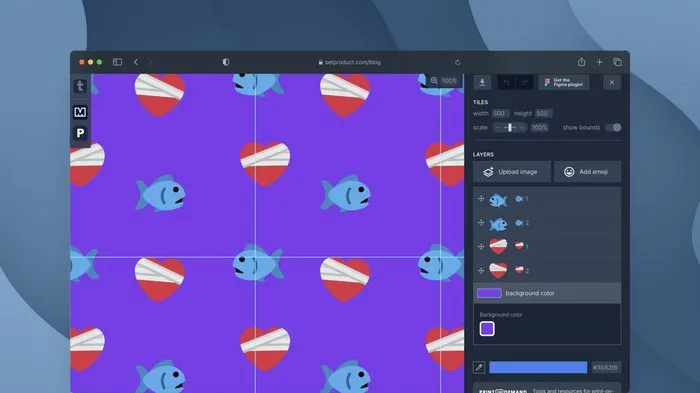The height and width of the screenshot is (393, 700).
Task: Edit the tile height field
Action: pos(543,113)
